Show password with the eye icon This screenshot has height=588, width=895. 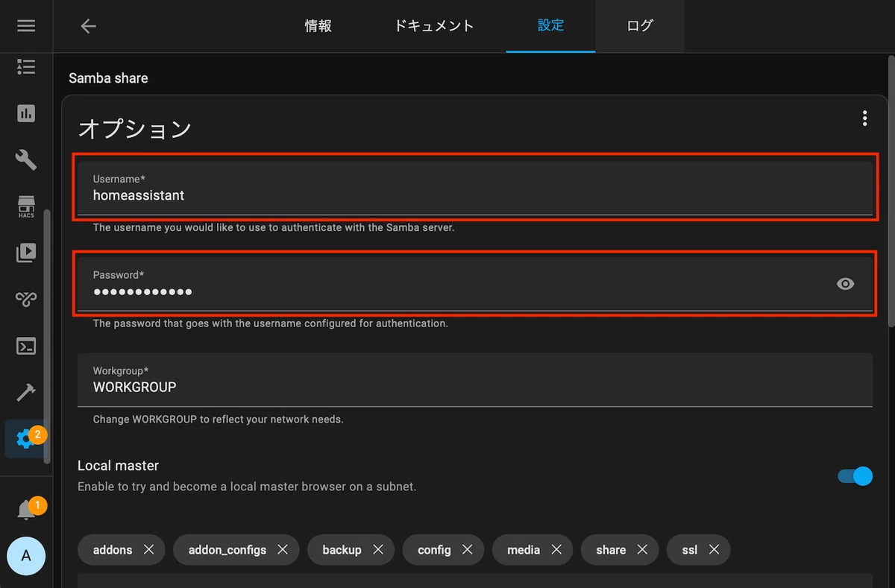pyautogui.click(x=845, y=284)
